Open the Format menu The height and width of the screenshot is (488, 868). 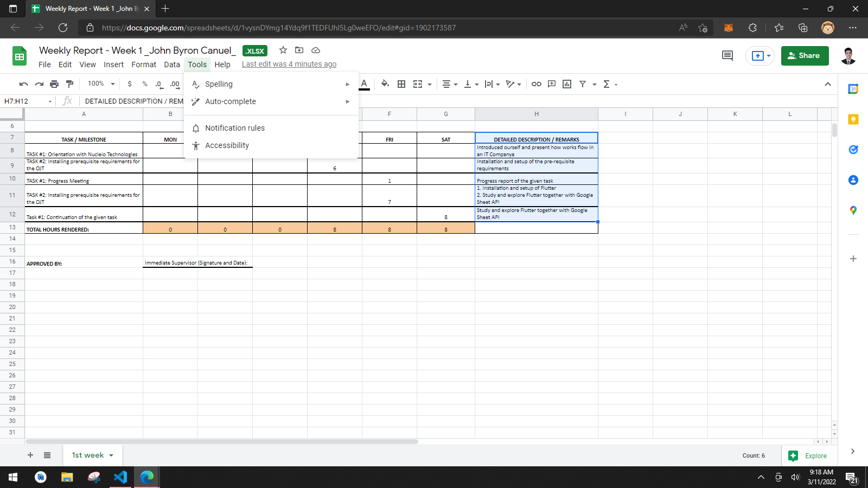tap(144, 65)
